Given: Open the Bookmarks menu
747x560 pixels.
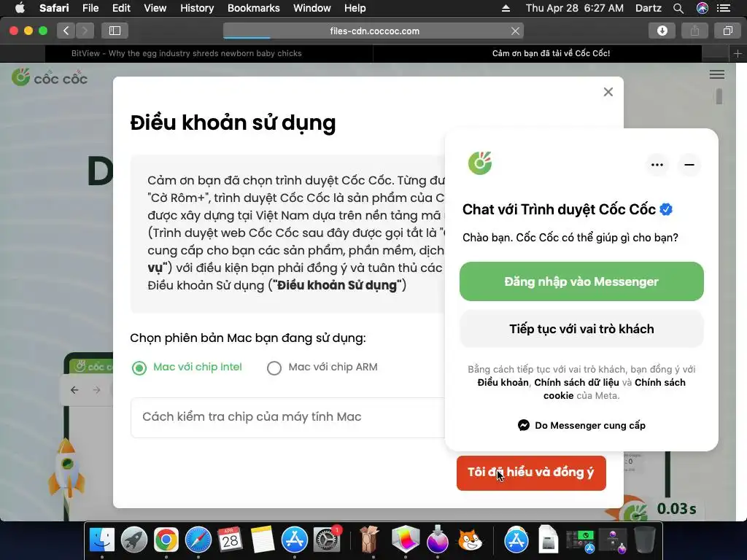Looking at the screenshot, I should 253,8.
